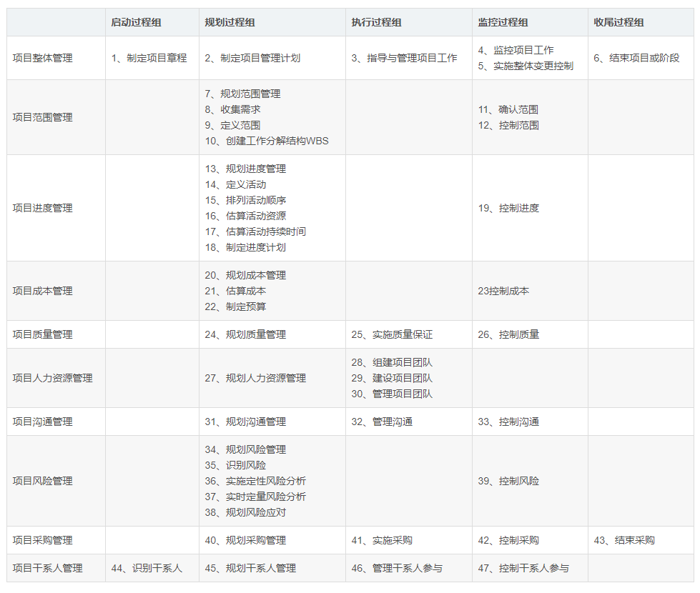
Task: Click 39、控制风险
Action: click(x=508, y=481)
